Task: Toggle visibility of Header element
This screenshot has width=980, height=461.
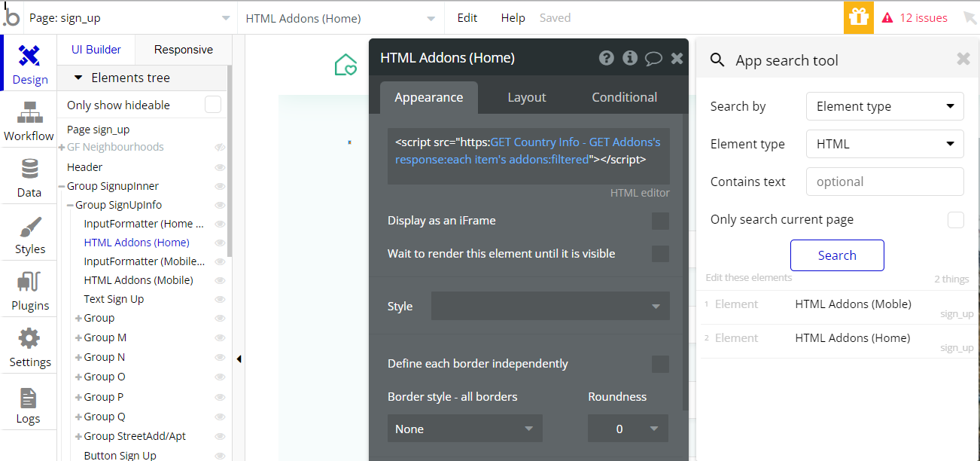Action: pyautogui.click(x=220, y=167)
